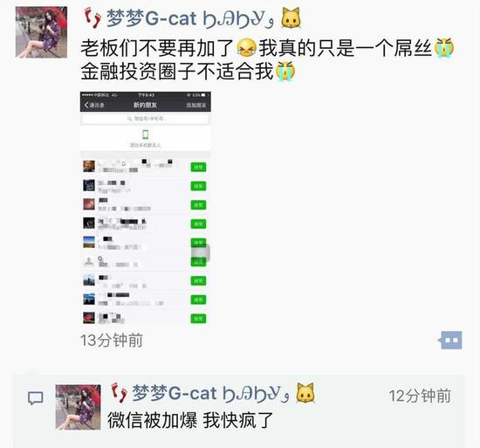Enlarge the embedded friend-requests screenshot image
Screen dimensions: 480x448
click(146, 208)
